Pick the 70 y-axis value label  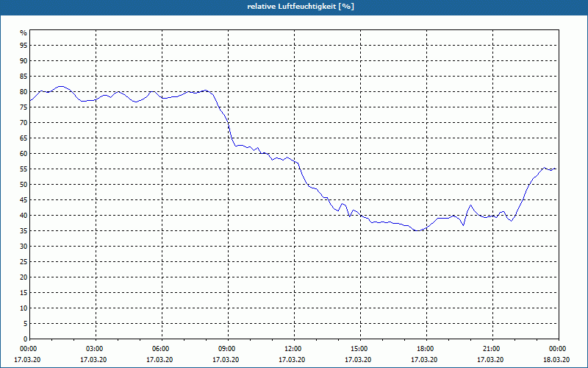click(x=24, y=122)
